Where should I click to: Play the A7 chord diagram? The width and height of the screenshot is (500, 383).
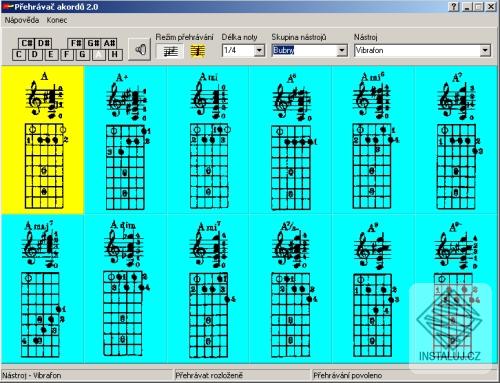click(x=456, y=140)
